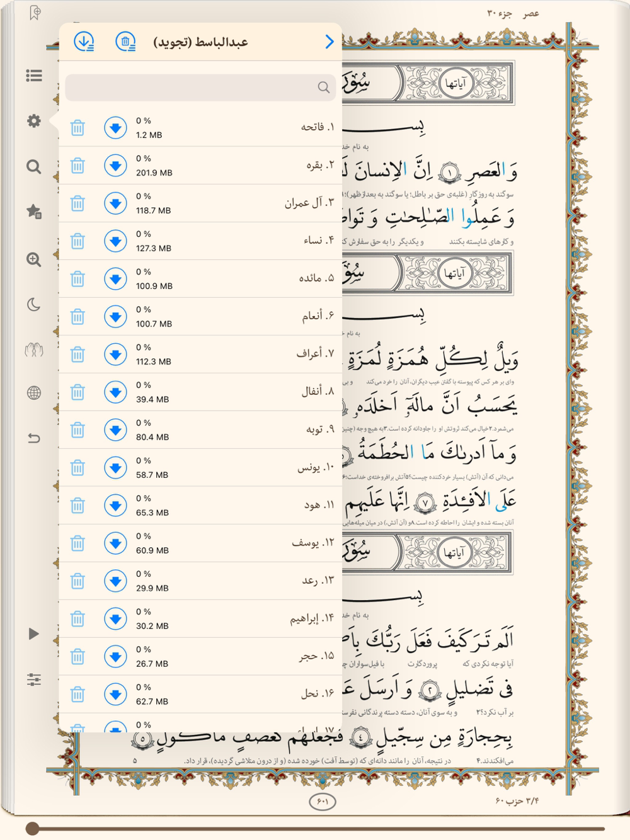Image resolution: width=630 pixels, height=840 pixels.
Task: Download surah ۸. أنفال
Action: [115, 392]
